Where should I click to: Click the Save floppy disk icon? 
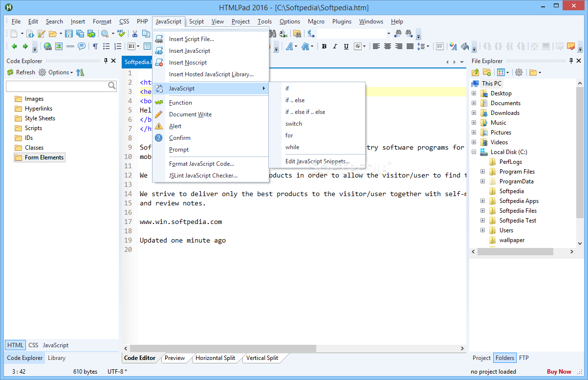tap(69, 34)
